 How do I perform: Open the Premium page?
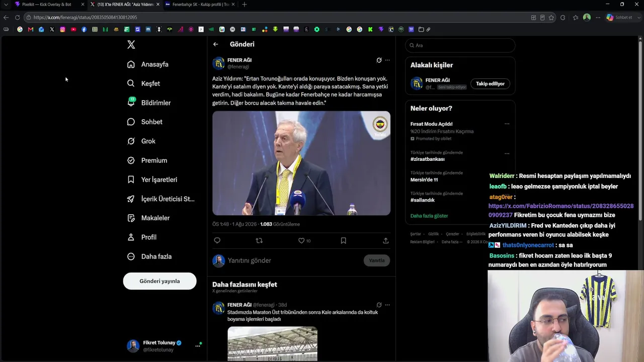tap(147, 160)
